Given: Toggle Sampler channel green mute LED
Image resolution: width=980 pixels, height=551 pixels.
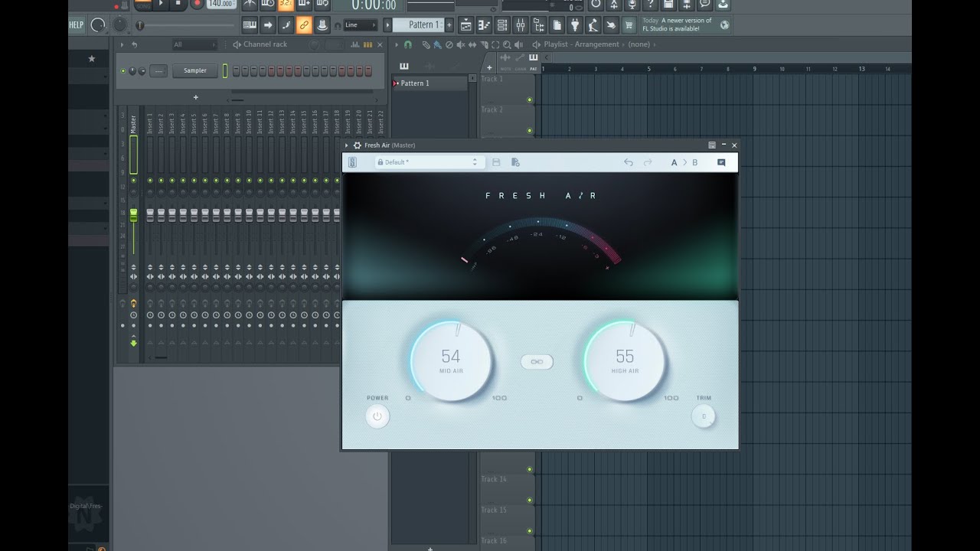Looking at the screenshot, I should click(123, 70).
